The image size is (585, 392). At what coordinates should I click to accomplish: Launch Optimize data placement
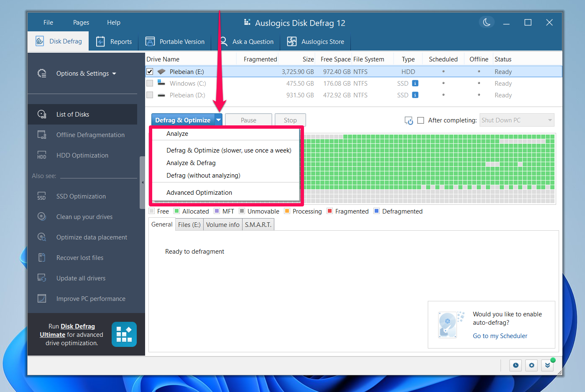(92, 237)
